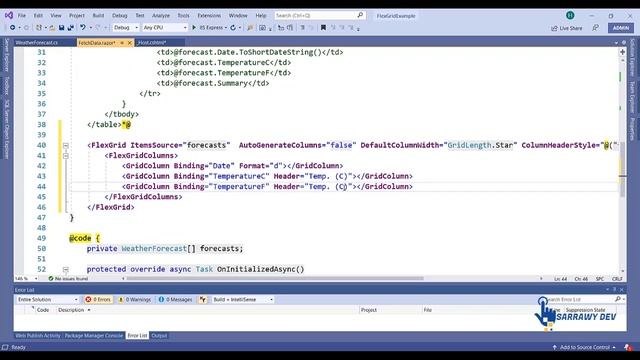Click the Search Error List field
Screen dimensions: 640x360
(x=582, y=299)
